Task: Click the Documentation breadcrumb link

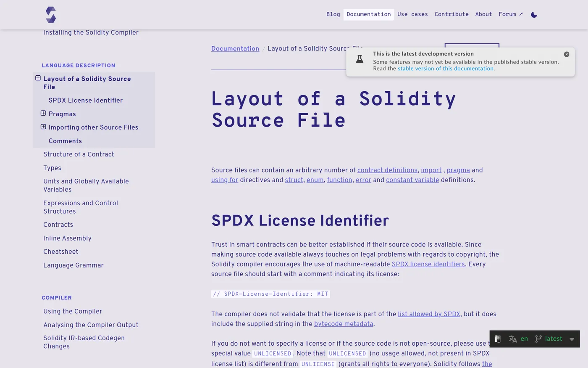Action: pos(235,48)
